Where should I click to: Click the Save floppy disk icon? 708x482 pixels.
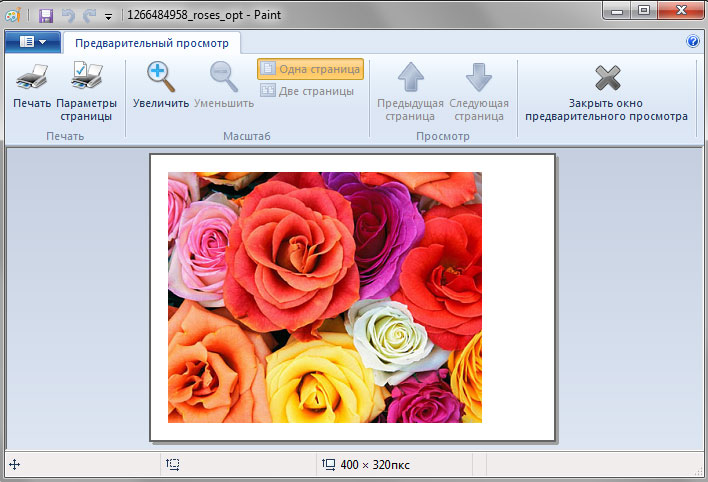coord(46,15)
